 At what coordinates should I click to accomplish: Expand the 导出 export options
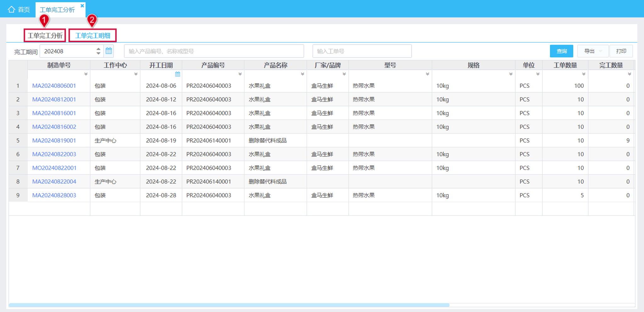(x=593, y=51)
